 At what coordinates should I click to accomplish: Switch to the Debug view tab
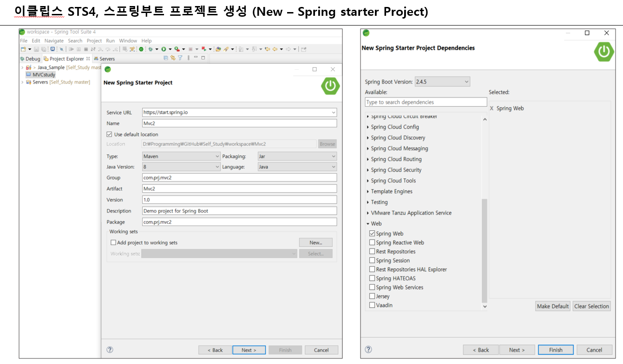click(30, 58)
